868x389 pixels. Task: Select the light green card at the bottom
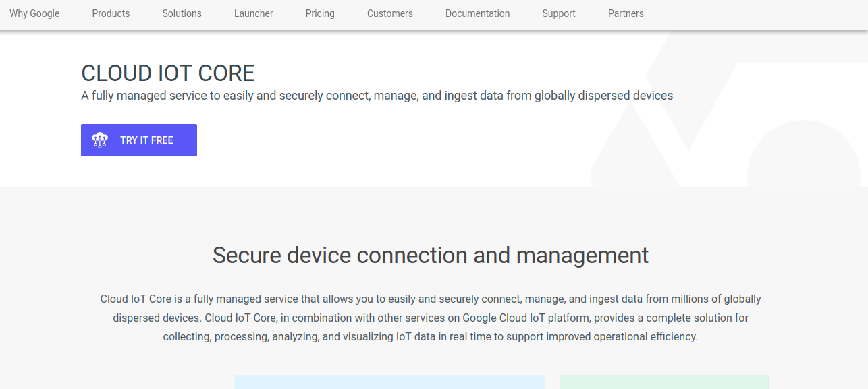pyautogui.click(x=664, y=382)
